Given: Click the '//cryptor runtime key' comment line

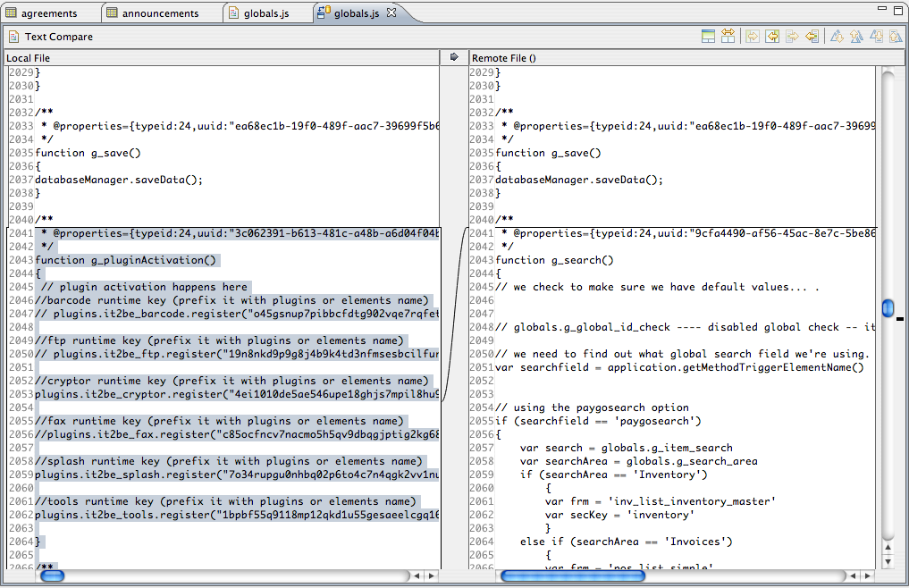Looking at the screenshot, I should tap(231, 381).
